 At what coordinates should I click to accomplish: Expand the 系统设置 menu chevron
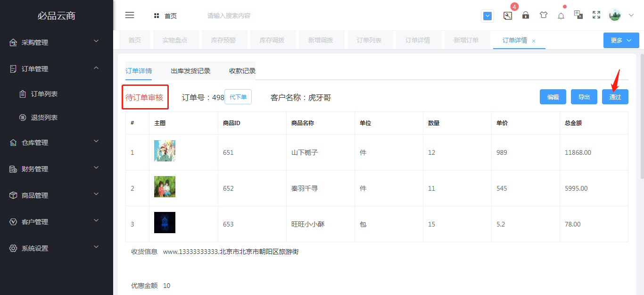click(96, 247)
